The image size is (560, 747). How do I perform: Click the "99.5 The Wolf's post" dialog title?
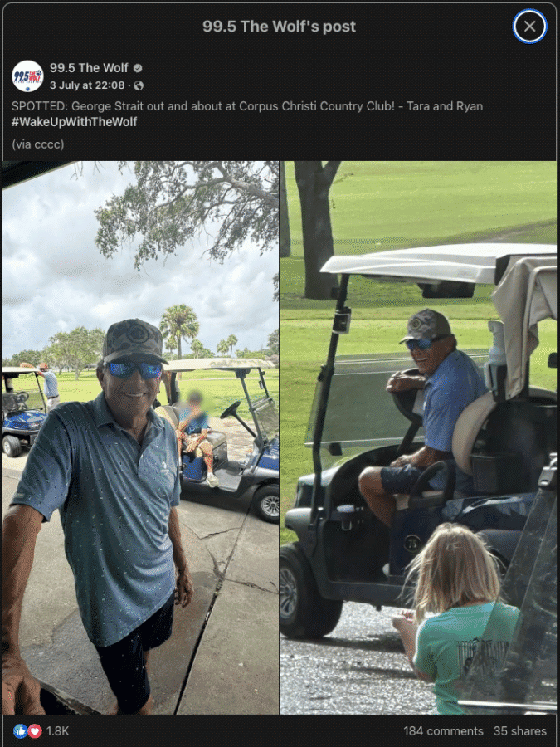(x=279, y=27)
